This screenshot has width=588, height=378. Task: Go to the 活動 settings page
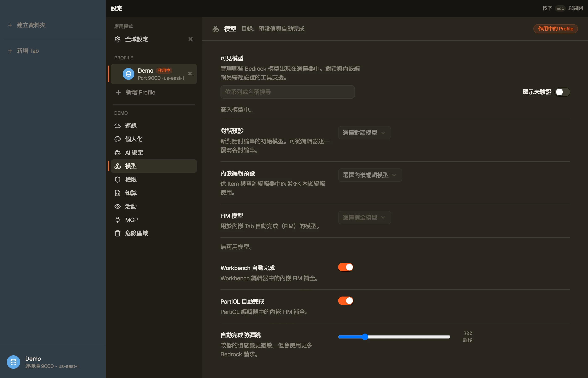coord(154,206)
